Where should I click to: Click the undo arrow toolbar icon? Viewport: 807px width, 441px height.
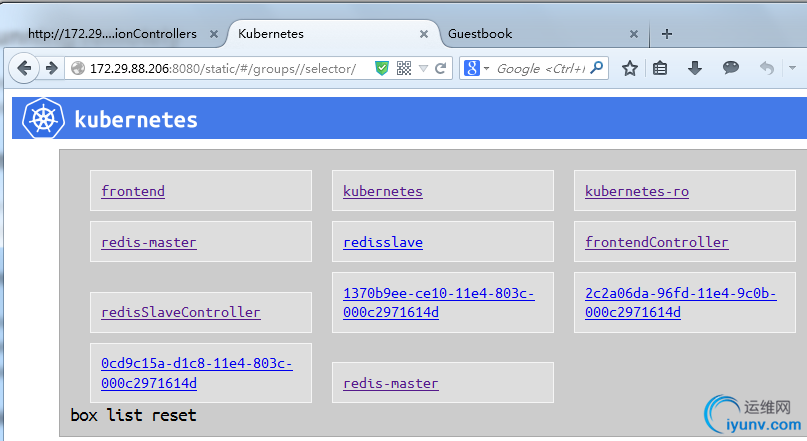point(767,68)
